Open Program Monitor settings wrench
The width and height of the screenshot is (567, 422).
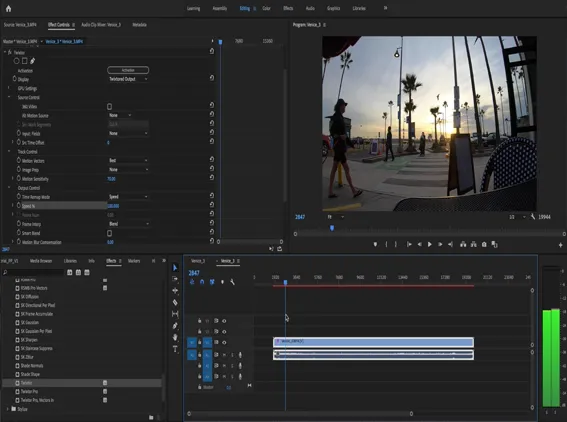tap(533, 217)
